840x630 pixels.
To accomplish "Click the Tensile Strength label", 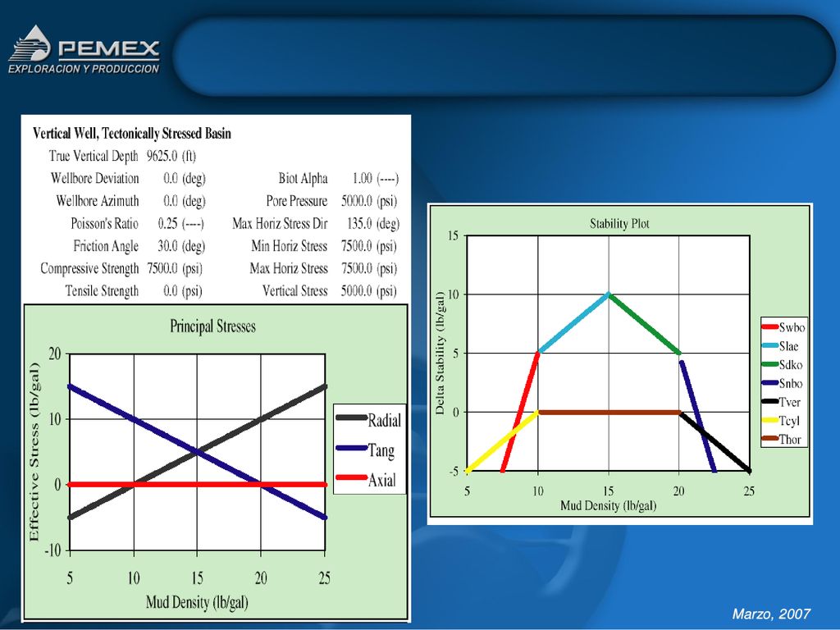I will tap(102, 291).
